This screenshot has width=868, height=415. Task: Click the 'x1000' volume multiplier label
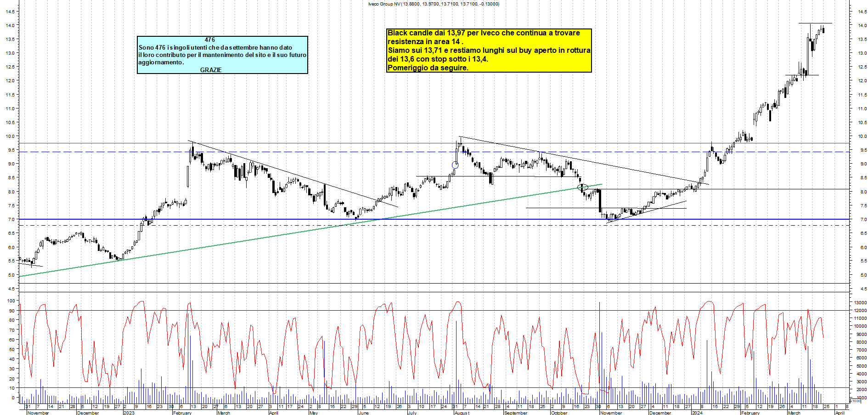(856, 401)
